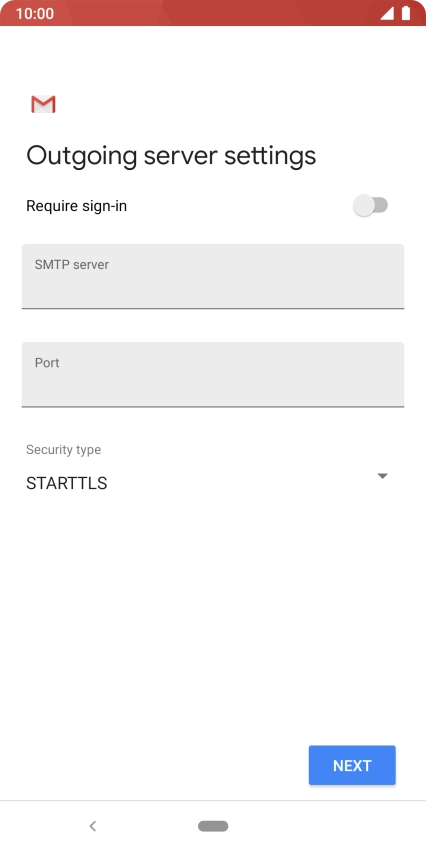Focus the SMTP server input field
The height and width of the screenshot is (852, 426).
[x=213, y=277]
